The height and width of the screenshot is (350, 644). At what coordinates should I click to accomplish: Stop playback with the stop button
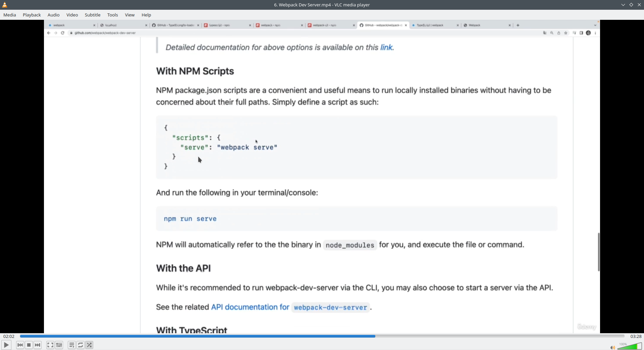point(29,345)
